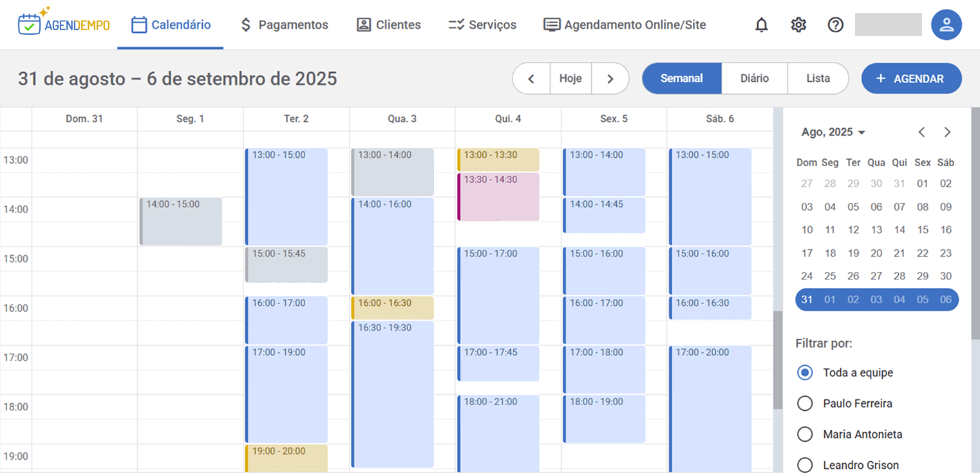Click the AGENDAR button
The height and width of the screenshot is (474, 980).
911,78
